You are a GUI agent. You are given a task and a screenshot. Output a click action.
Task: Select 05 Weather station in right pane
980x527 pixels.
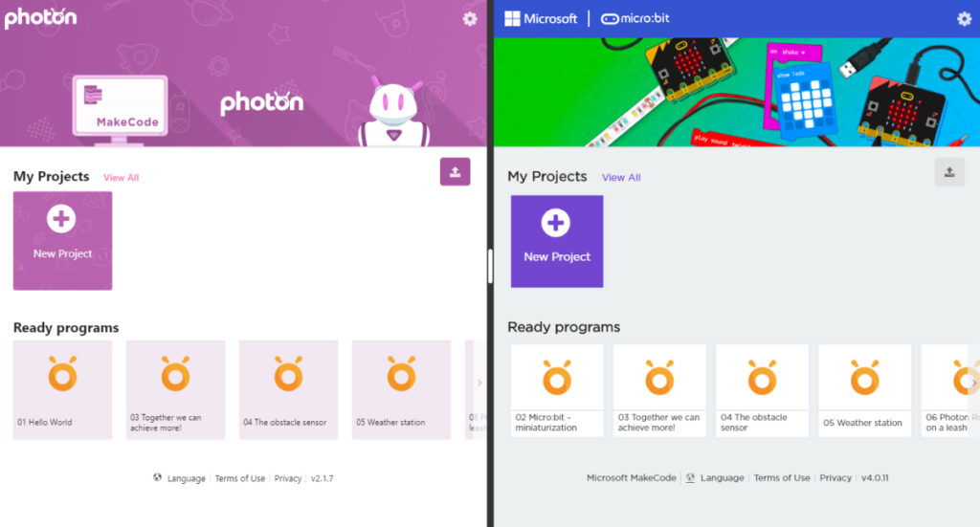click(865, 390)
